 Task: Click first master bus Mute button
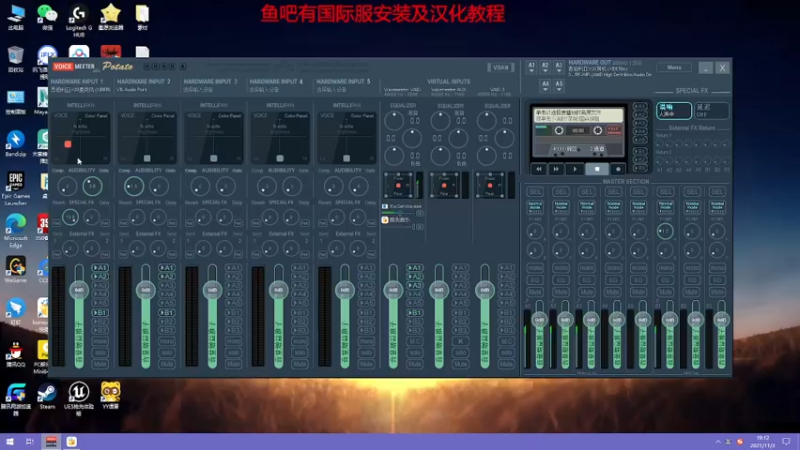[x=535, y=292]
